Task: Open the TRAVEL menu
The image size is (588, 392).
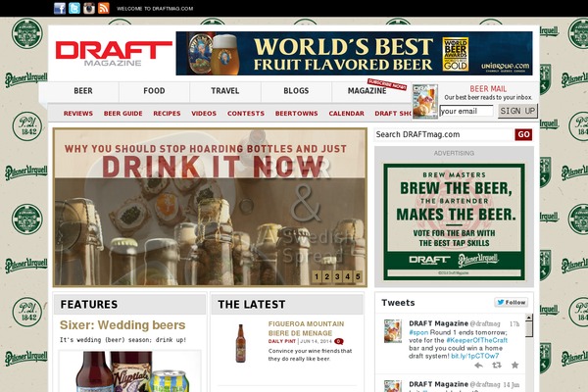Action: point(225,91)
